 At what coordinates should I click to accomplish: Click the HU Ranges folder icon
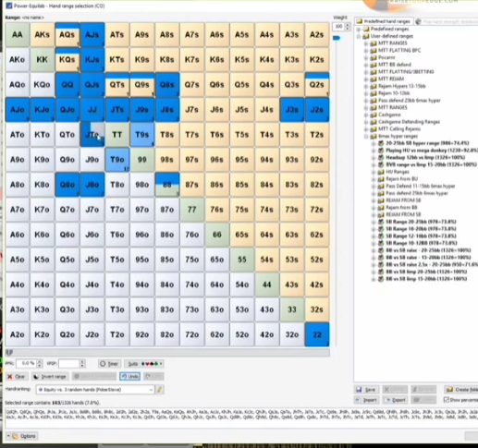pos(381,172)
